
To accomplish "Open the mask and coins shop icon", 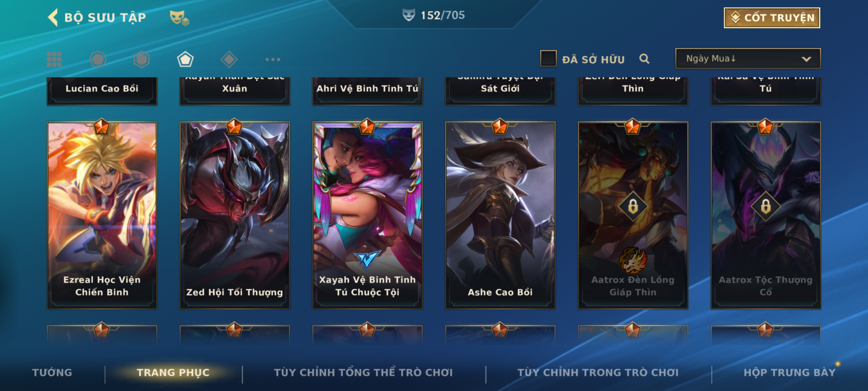I will click(x=179, y=18).
